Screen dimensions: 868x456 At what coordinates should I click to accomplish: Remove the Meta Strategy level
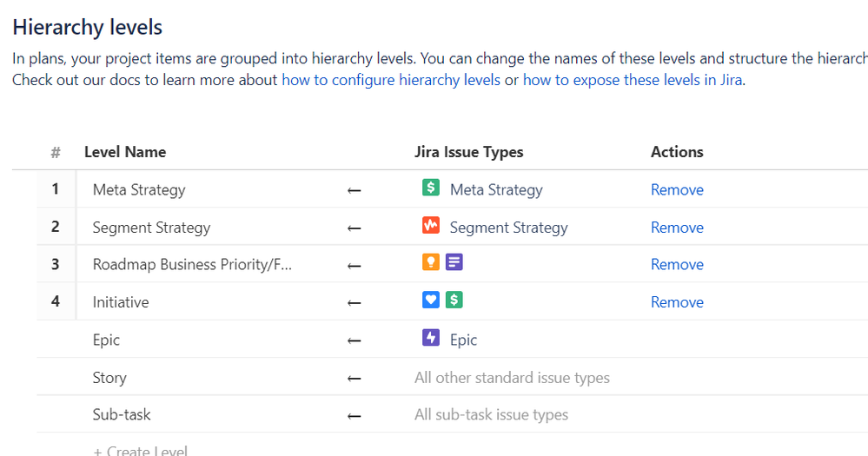(677, 189)
